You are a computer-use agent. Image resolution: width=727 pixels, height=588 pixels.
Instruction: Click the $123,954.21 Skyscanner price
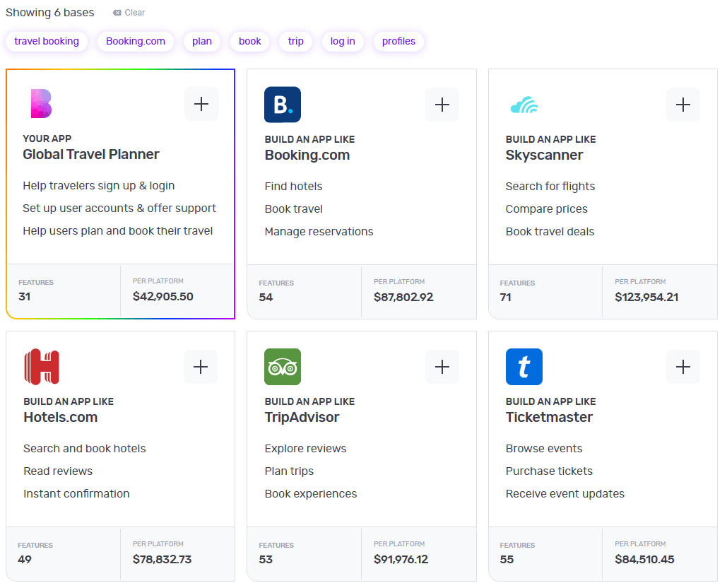(x=646, y=298)
